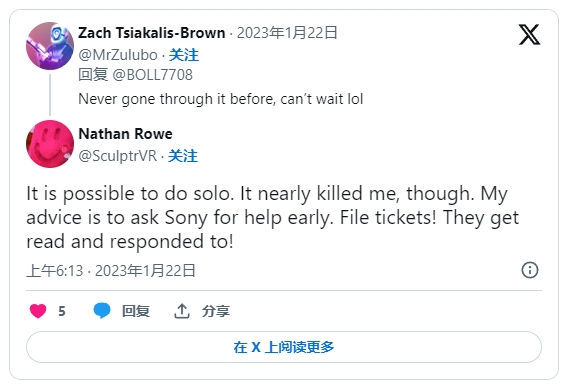This screenshot has width=570, height=390.
Task: Click the 在 X 上阅读更多 button
Action: point(284,347)
